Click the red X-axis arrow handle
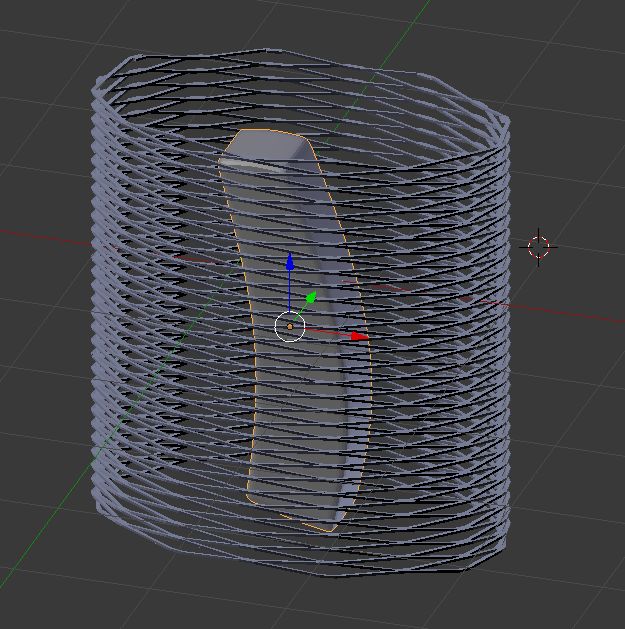Viewport: 625px width, 629px height. click(359, 336)
